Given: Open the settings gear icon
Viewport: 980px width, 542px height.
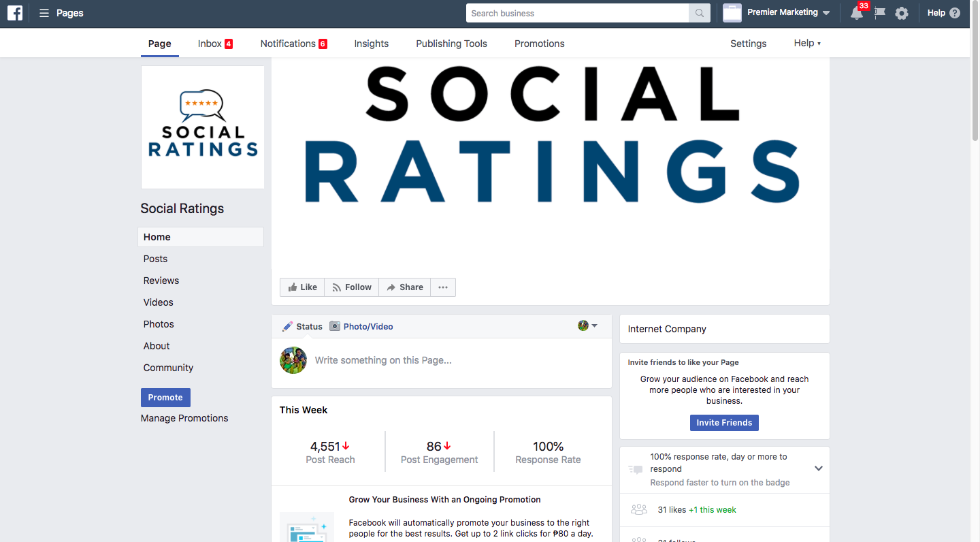Looking at the screenshot, I should pos(902,13).
